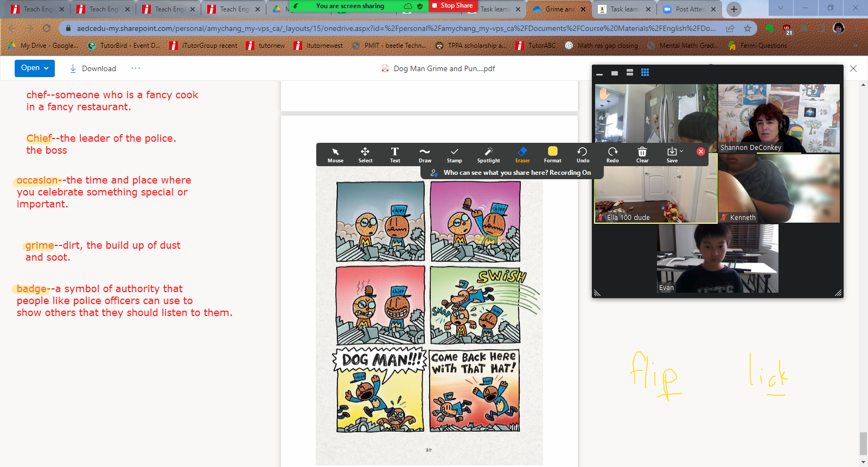
Task: Open iTutorGroup recent bookmark
Action: pos(203,46)
